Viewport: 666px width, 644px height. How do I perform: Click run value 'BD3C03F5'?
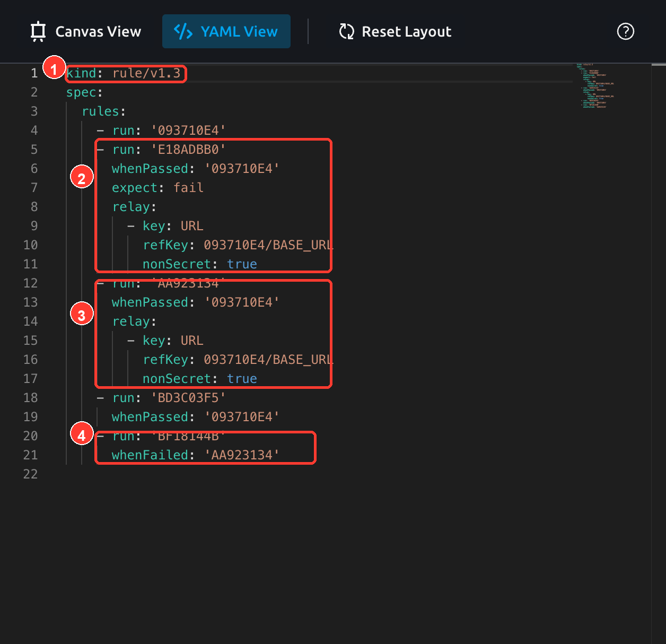click(188, 398)
